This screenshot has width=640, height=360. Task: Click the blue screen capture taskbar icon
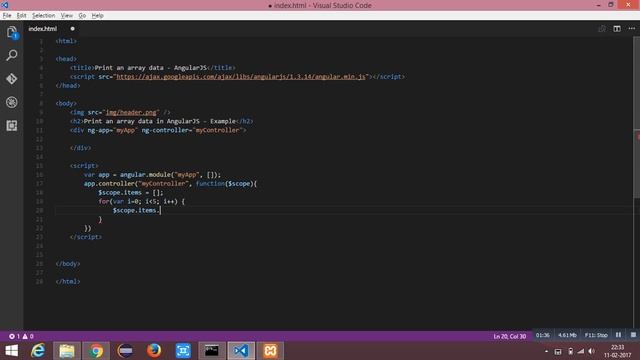tap(183, 351)
